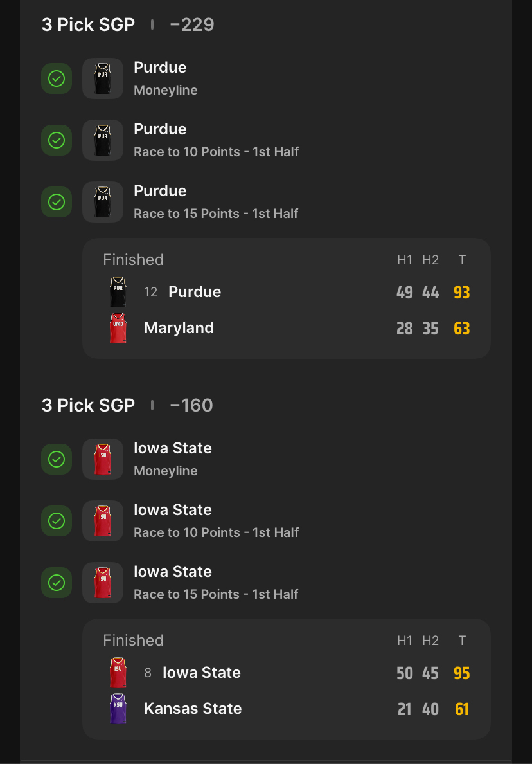Click Purdue jersey icon for Race to 15
This screenshot has width=532, height=764.
(x=103, y=202)
